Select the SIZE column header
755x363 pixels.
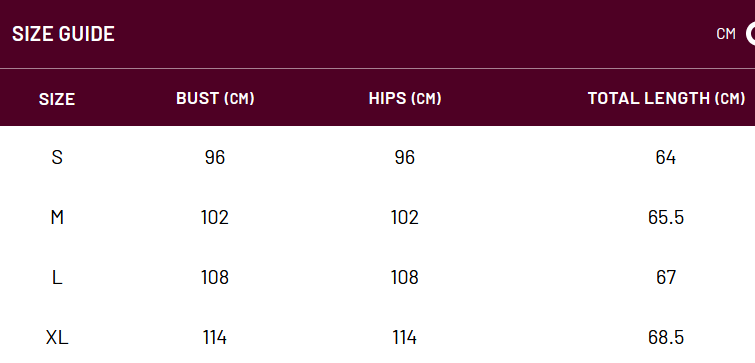click(x=57, y=99)
